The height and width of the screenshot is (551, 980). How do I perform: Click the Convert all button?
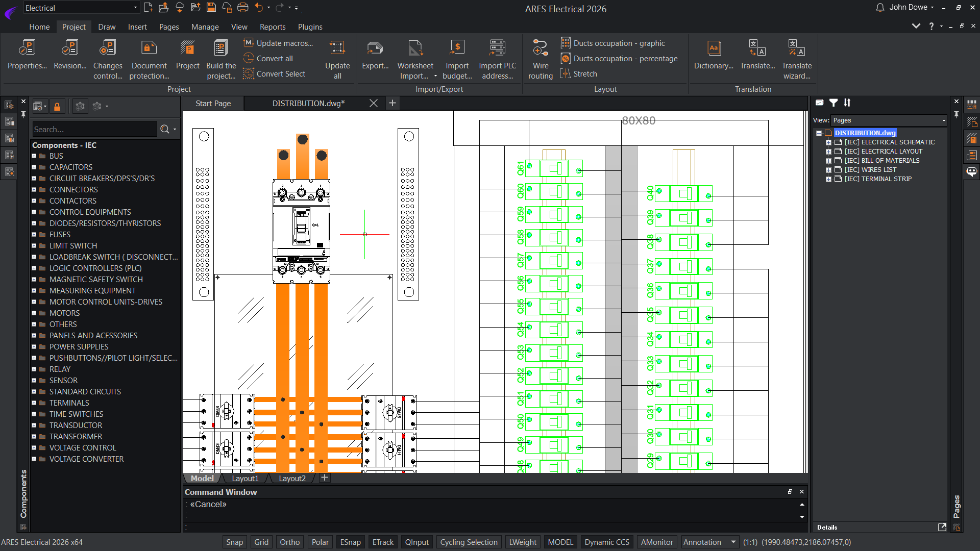click(x=274, y=59)
